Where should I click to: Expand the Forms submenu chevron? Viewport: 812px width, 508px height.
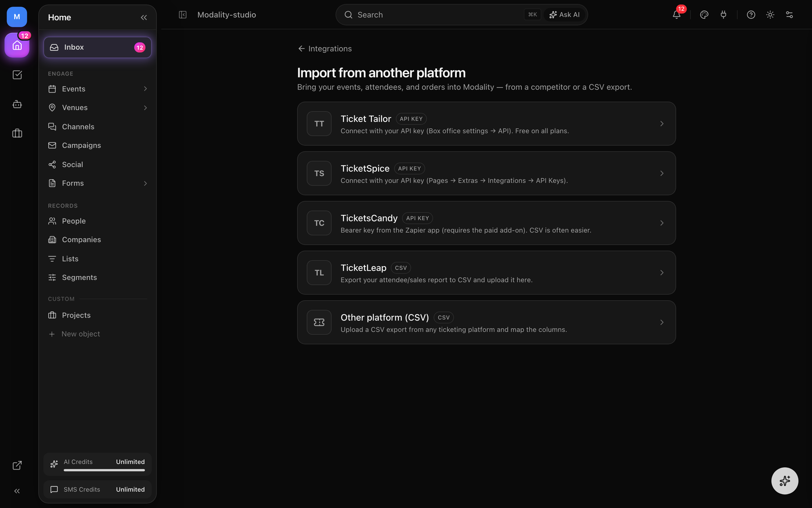pyautogui.click(x=145, y=183)
